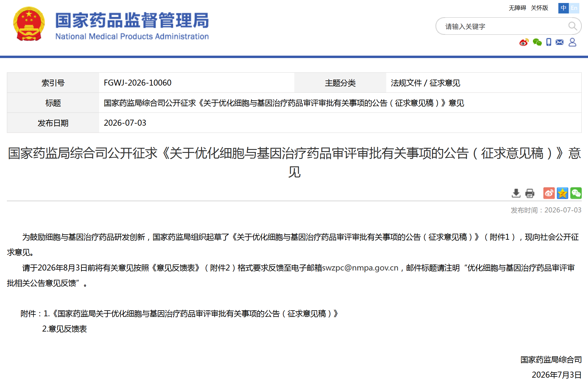Click National Medical Products Administration English subtitle

pyautogui.click(x=132, y=37)
